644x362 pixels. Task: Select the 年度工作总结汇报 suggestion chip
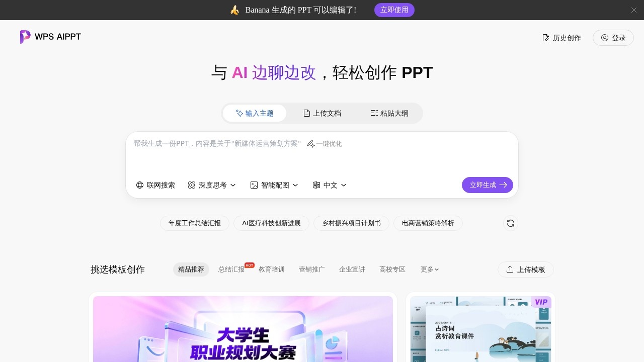point(194,223)
